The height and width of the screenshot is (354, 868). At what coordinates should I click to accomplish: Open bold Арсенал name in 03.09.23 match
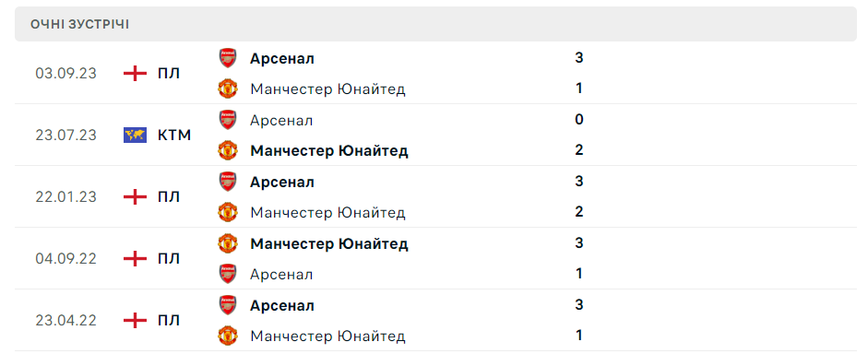coord(281,58)
